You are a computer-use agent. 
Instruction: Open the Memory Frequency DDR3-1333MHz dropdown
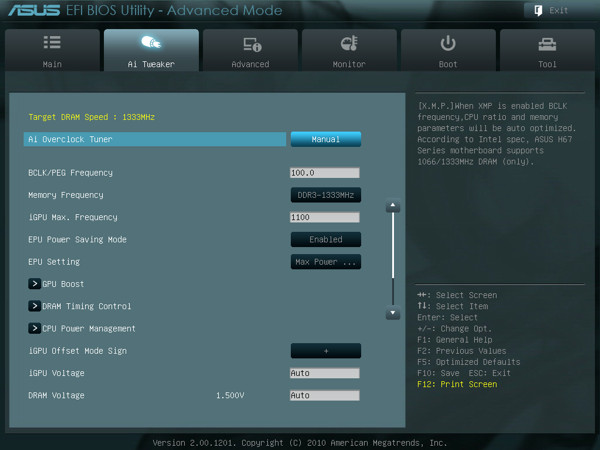pos(326,195)
